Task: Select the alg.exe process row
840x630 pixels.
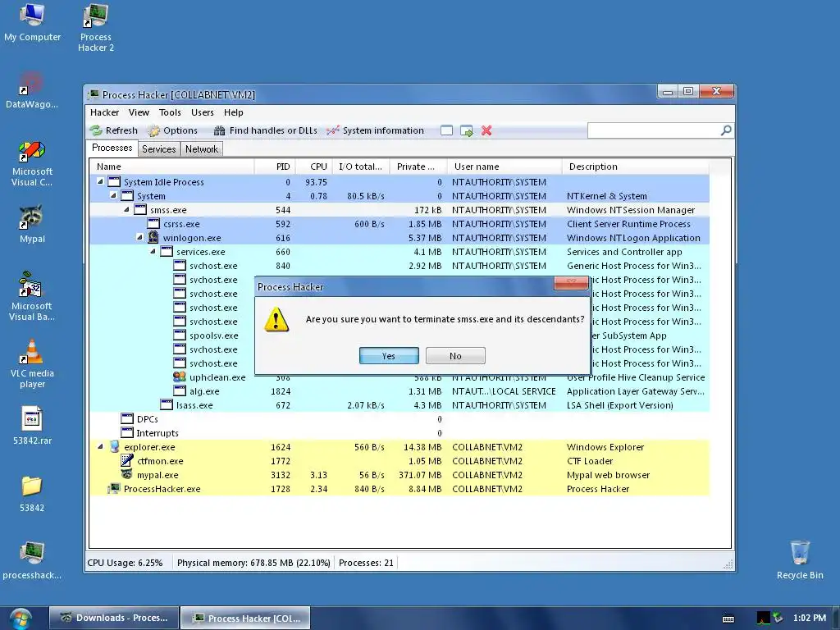Action: (x=399, y=391)
